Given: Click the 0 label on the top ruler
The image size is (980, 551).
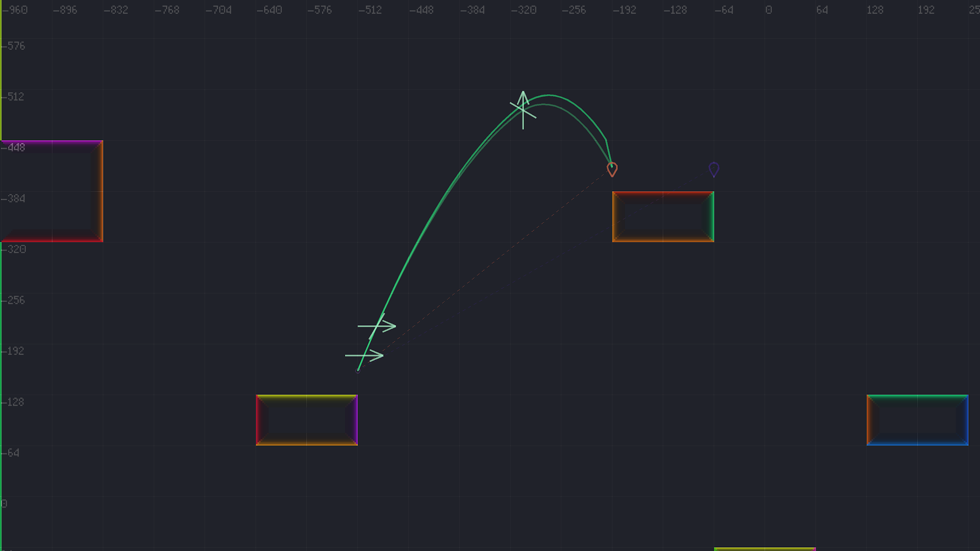Looking at the screenshot, I should click(768, 10).
